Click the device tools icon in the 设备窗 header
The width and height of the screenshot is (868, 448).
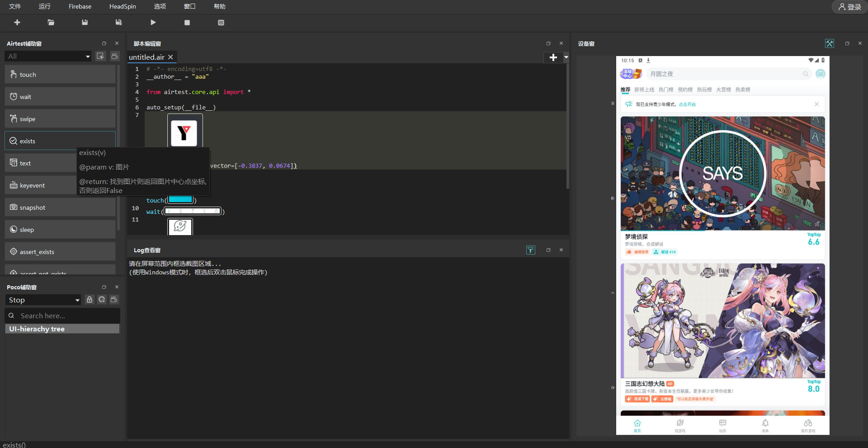click(x=830, y=43)
